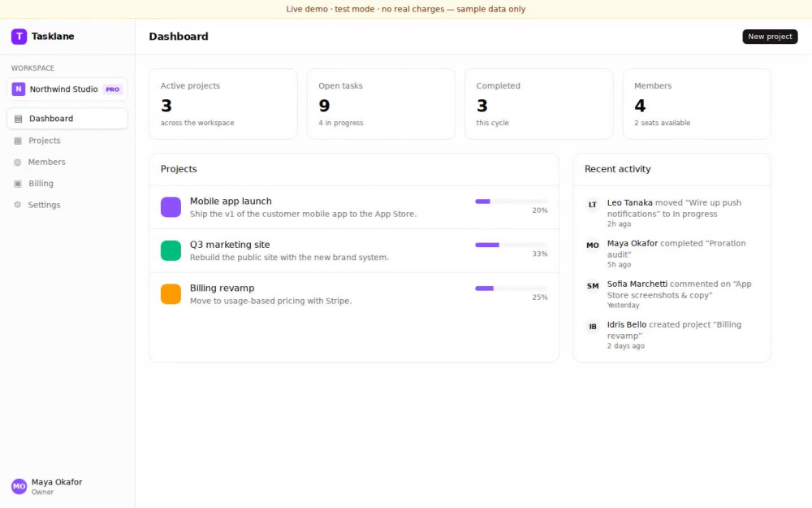Open the Q3 marketing site project
The width and height of the screenshot is (812, 508).
click(354, 250)
